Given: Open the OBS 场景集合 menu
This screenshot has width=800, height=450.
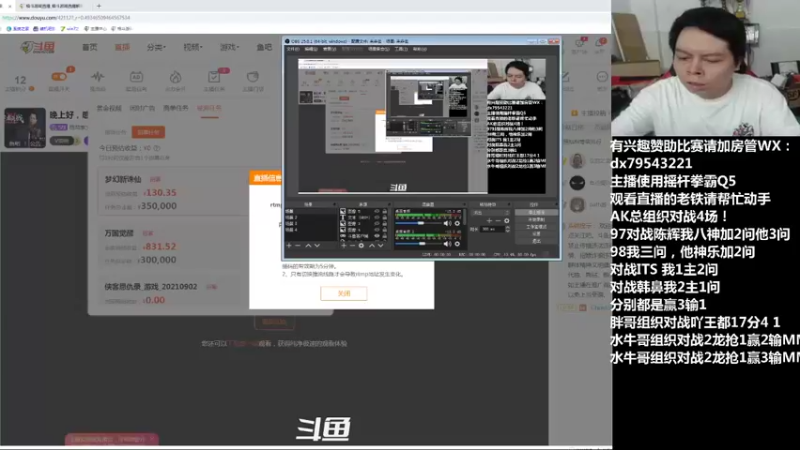Looking at the screenshot, I should point(379,49).
